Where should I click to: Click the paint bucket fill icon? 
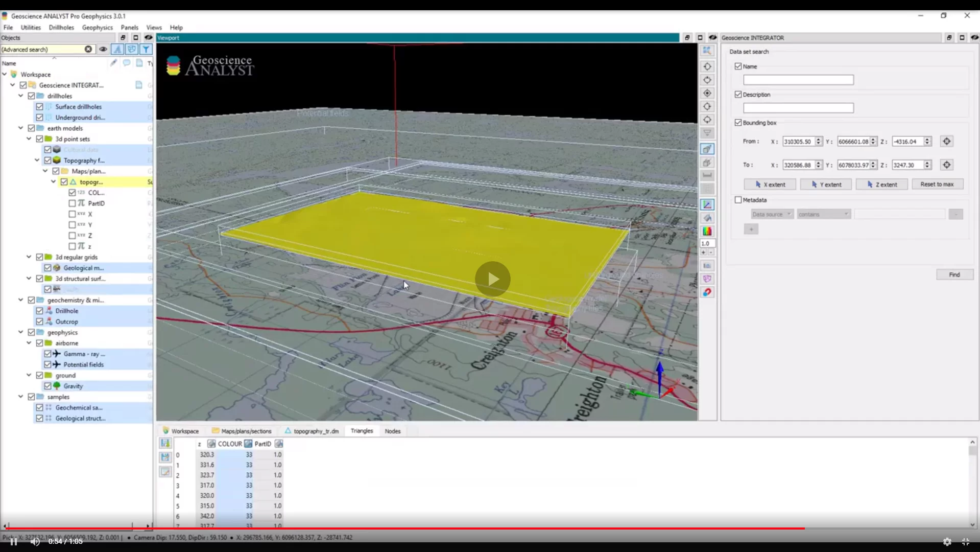708,218
